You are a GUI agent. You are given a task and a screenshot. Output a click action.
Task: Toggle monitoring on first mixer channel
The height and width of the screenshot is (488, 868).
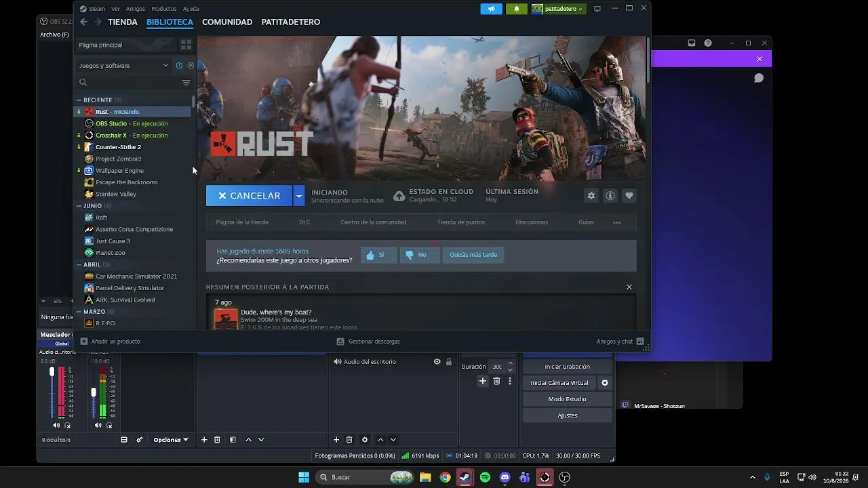[x=68, y=426]
